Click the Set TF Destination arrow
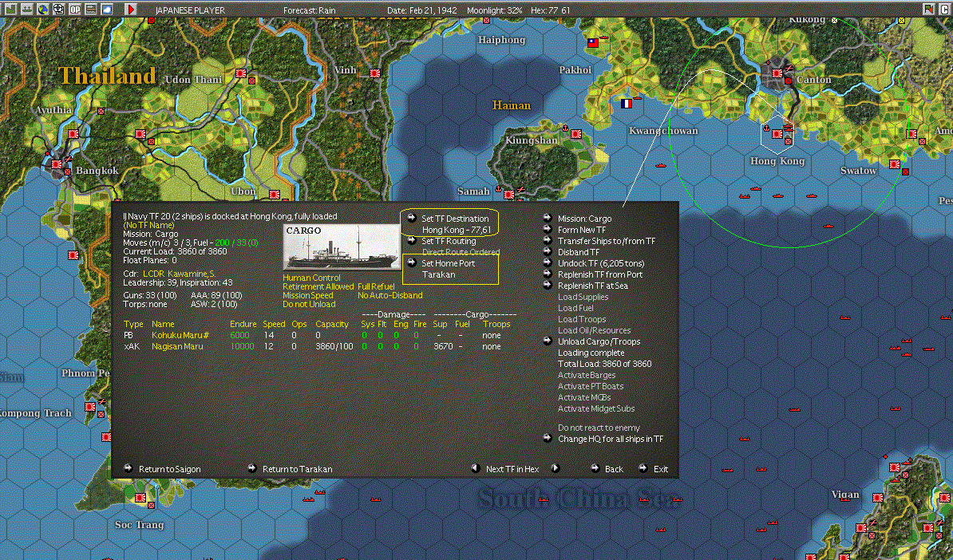Viewport: 953px width, 560px height. [x=412, y=218]
